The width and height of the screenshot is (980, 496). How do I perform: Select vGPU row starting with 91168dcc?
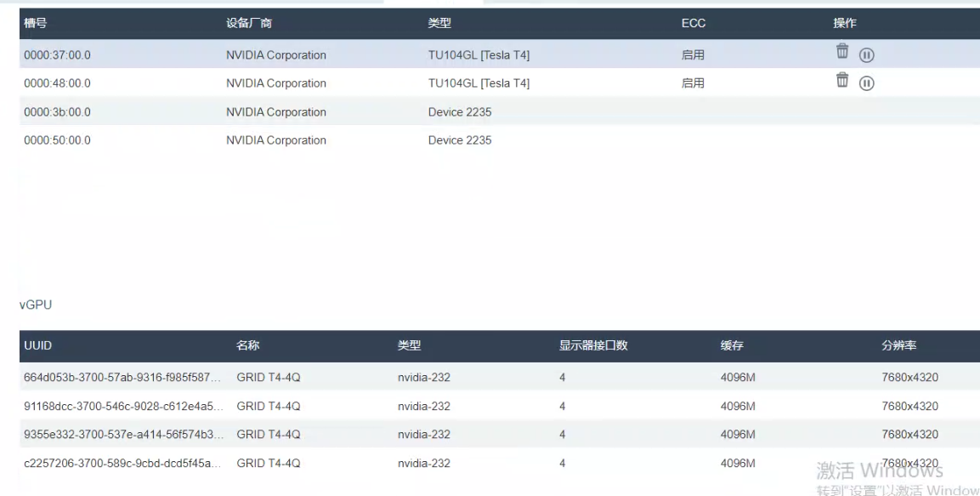pyautogui.click(x=123, y=407)
